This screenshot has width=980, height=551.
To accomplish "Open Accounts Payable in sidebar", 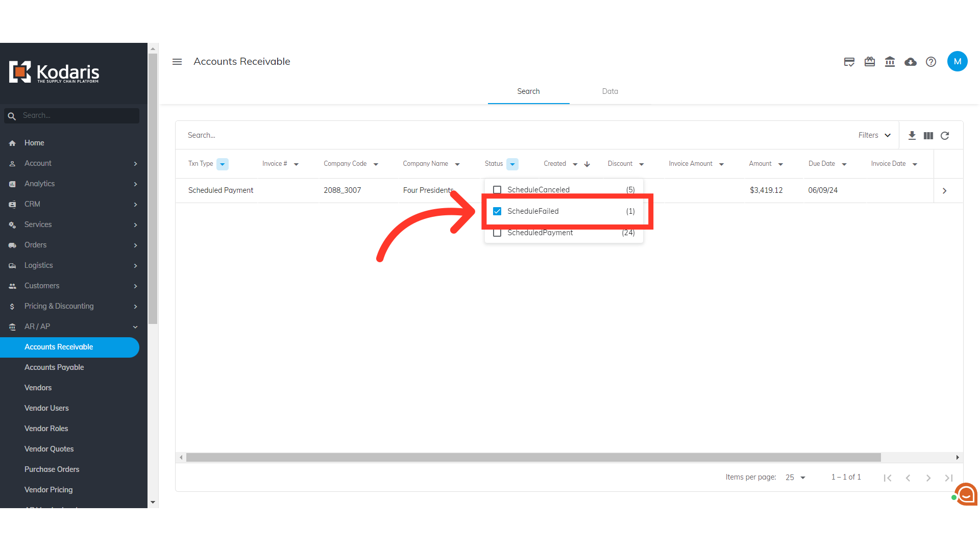I will coord(54,367).
